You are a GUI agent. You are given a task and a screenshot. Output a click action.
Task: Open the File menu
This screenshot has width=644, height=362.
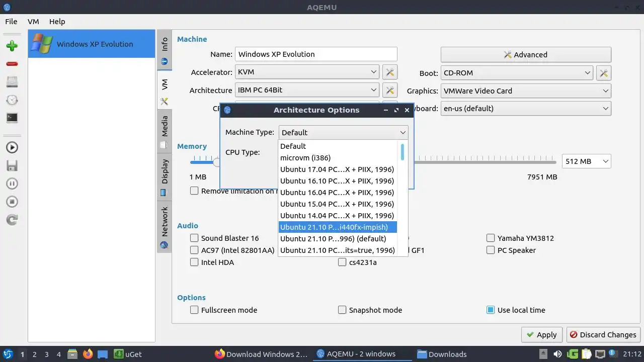pos(11,22)
